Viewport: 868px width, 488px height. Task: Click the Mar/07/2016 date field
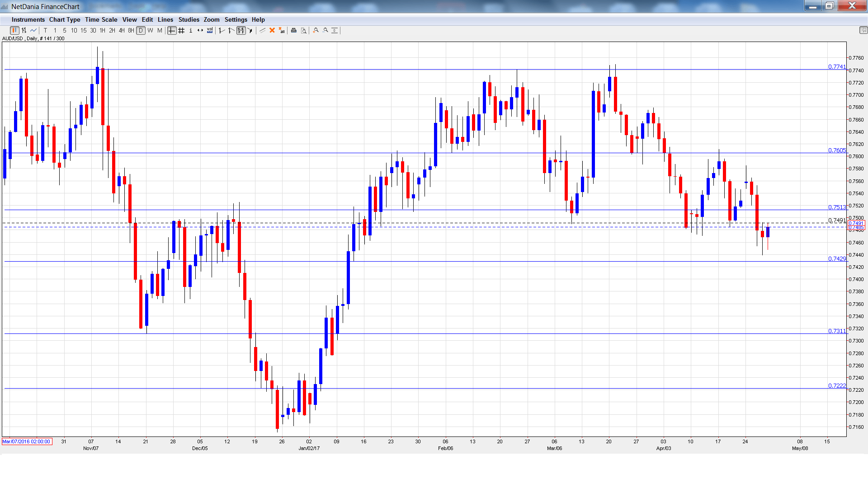27,441
